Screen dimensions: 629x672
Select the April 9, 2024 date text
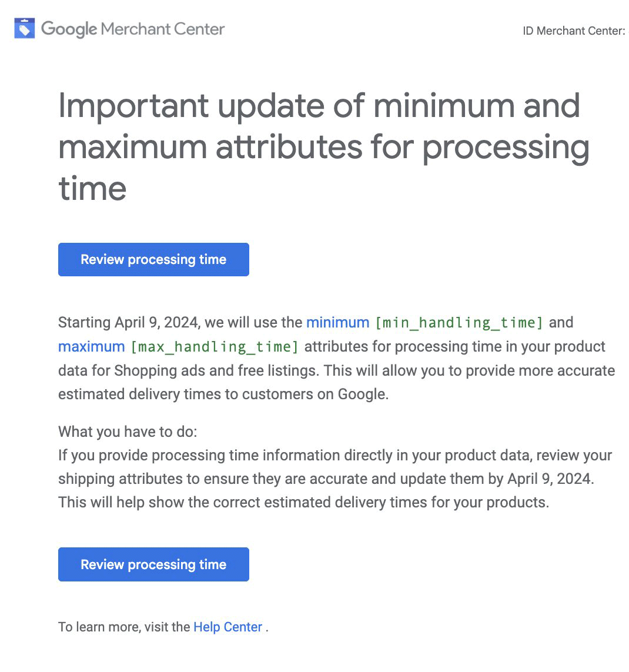153,322
